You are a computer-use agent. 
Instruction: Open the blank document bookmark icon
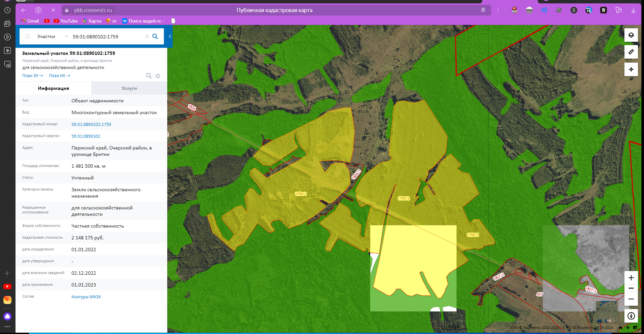[173, 21]
